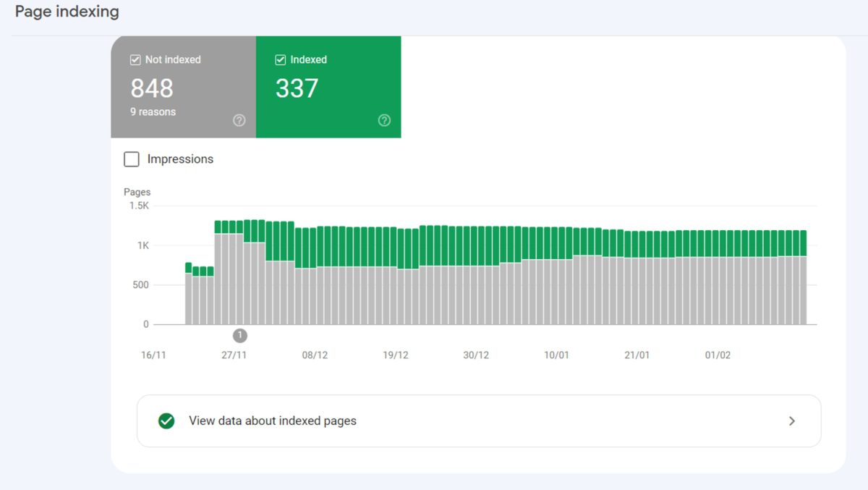
Task: Click the 27/11 date axis label
Action: pos(234,355)
